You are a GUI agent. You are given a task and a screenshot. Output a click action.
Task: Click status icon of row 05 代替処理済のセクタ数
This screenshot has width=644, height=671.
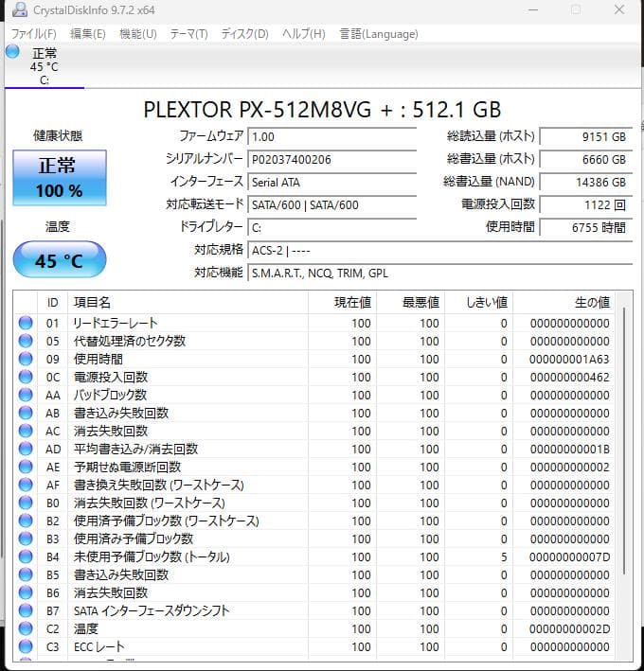tap(26, 341)
